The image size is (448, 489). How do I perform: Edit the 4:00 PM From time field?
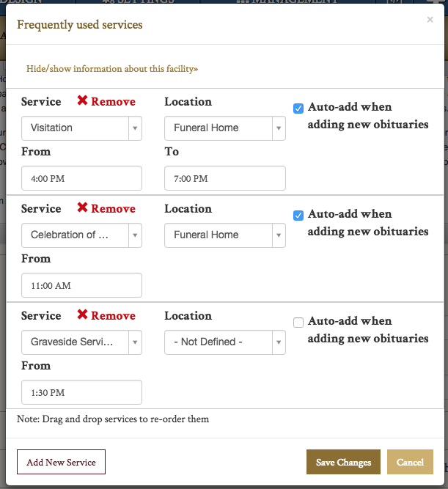tap(81, 178)
